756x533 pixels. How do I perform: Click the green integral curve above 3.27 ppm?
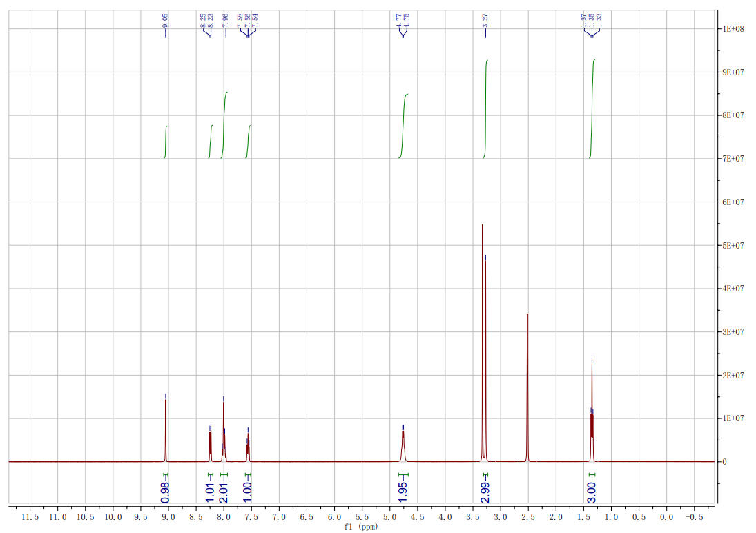(485, 109)
